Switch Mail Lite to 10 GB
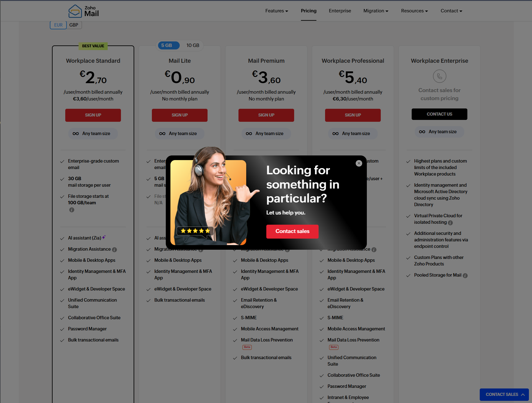 coord(193,45)
